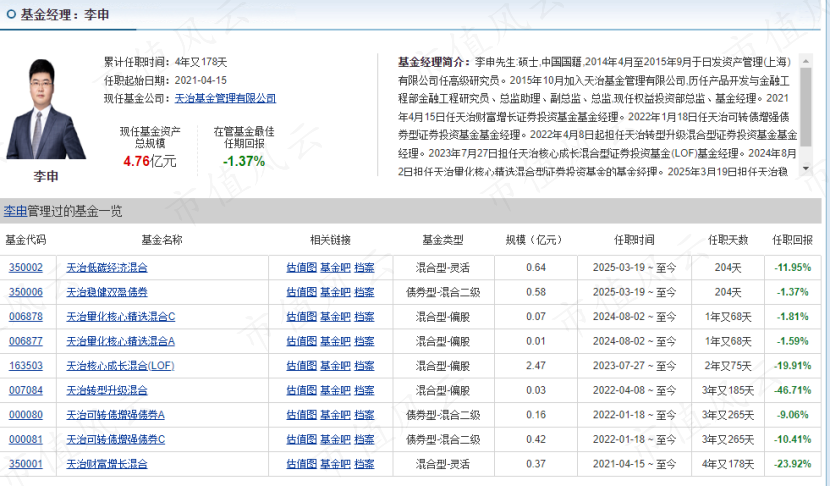Open fund code 350002
The height and width of the screenshot is (486, 830).
pyautogui.click(x=26, y=267)
